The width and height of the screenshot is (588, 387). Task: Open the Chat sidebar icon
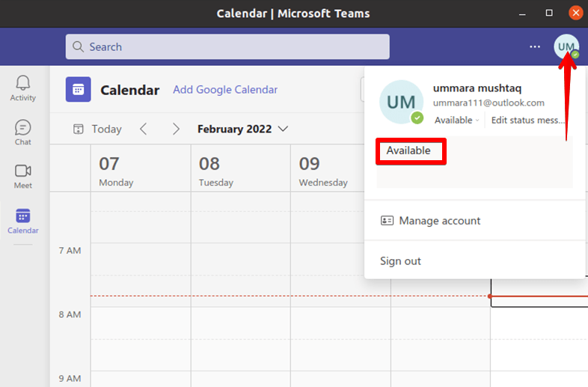pos(23,127)
